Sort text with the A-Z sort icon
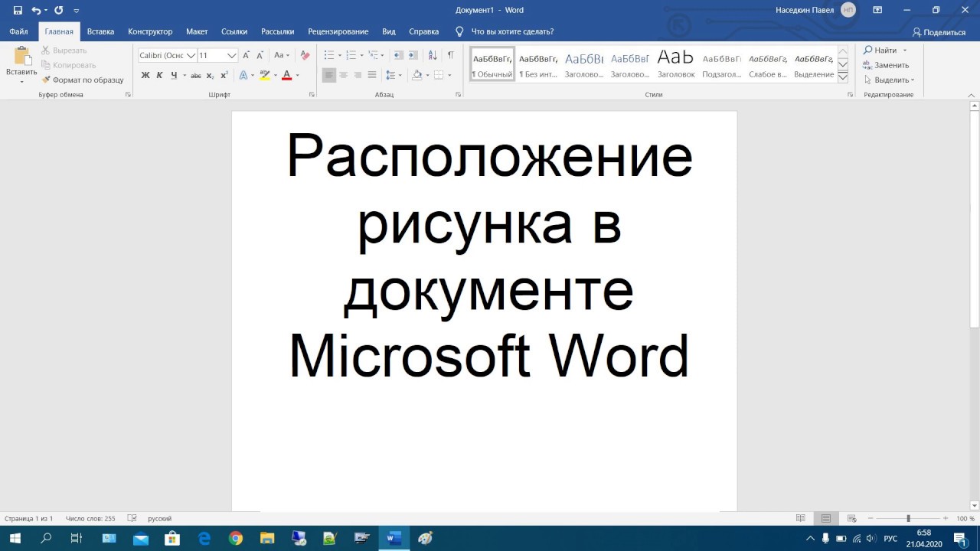 (433, 55)
